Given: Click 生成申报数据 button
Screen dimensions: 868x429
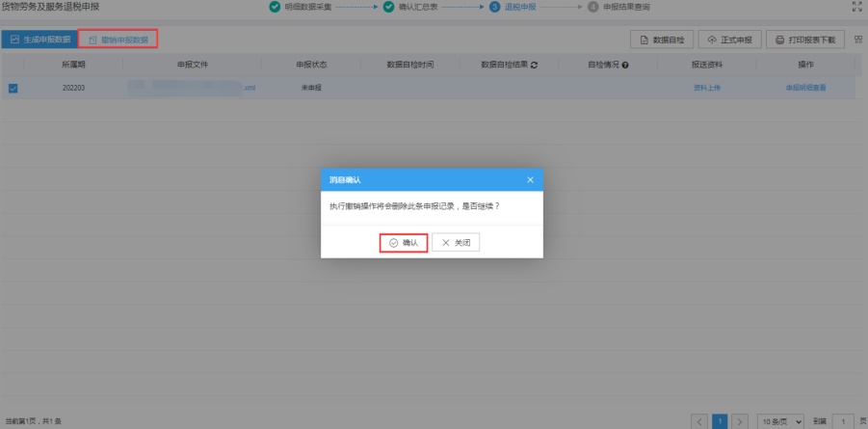Looking at the screenshot, I should click(39, 40).
